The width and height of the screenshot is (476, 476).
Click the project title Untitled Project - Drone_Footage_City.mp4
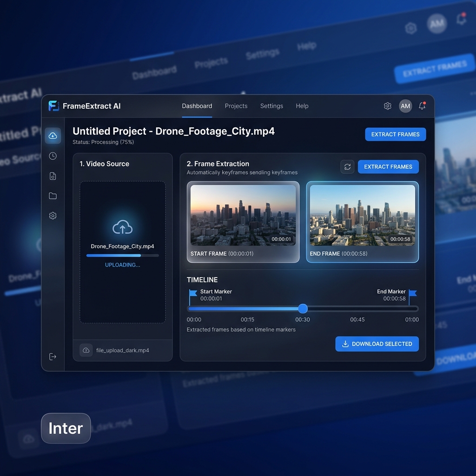pos(174,131)
